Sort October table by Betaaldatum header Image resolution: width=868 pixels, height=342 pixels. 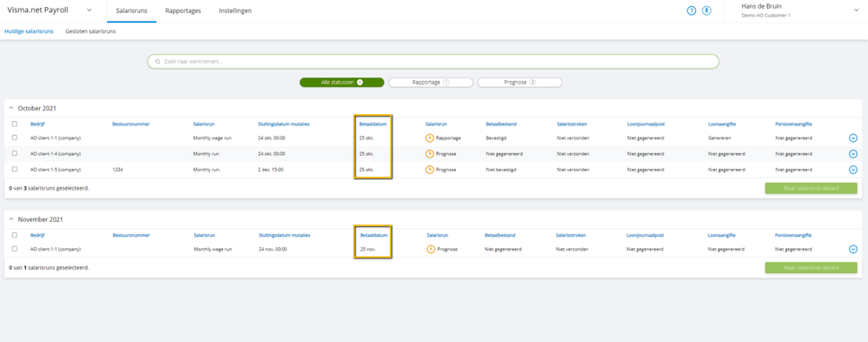click(x=372, y=124)
